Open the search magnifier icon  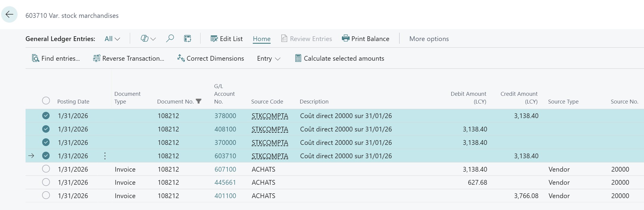170,39
